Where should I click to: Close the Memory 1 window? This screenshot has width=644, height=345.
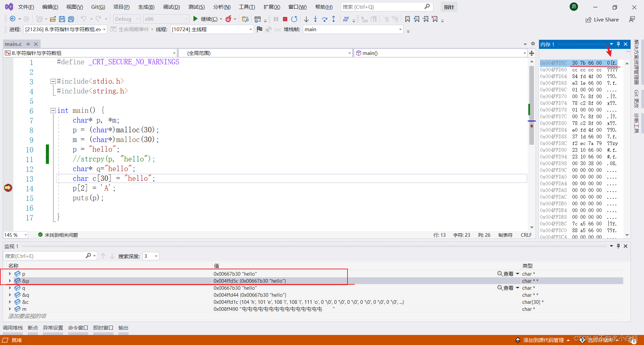(x=626, y=44)
